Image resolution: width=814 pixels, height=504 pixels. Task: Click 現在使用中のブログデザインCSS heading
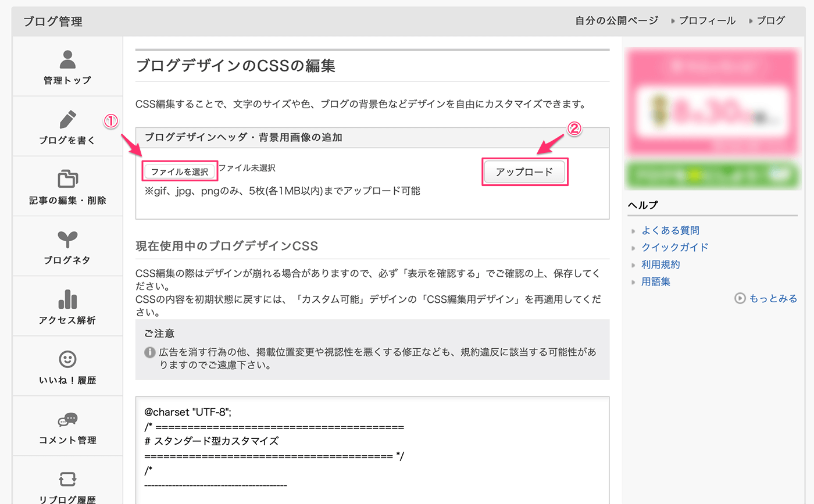(227, 246)
